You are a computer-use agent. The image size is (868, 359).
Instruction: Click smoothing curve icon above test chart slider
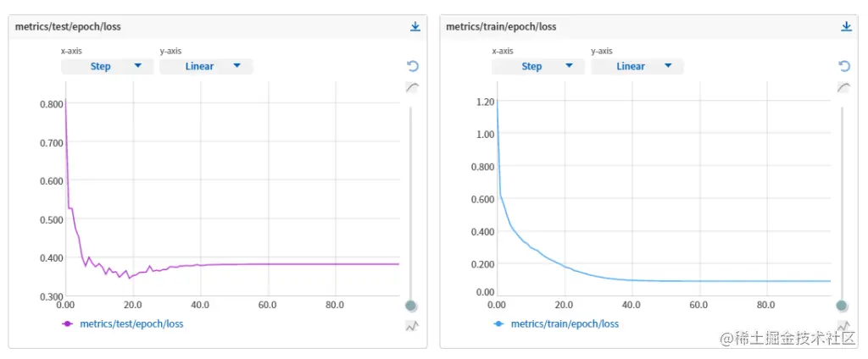[x=413, y=87]
